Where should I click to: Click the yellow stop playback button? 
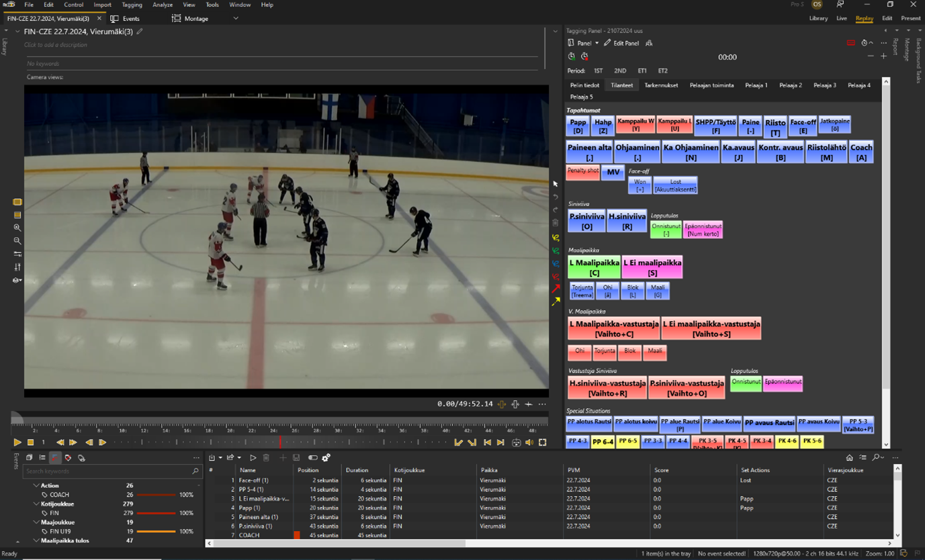point(30,442)
